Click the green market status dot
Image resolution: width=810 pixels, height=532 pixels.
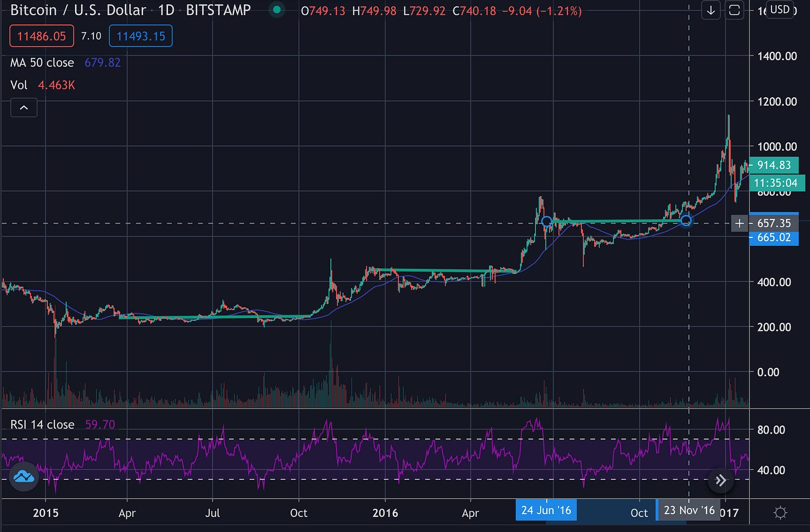pos(276,10)
